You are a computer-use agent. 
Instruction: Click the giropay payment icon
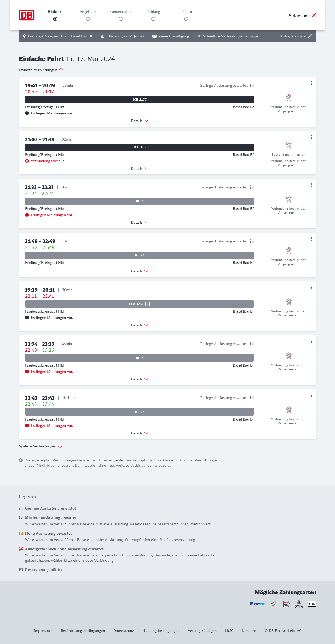click(x=299, y=604)
